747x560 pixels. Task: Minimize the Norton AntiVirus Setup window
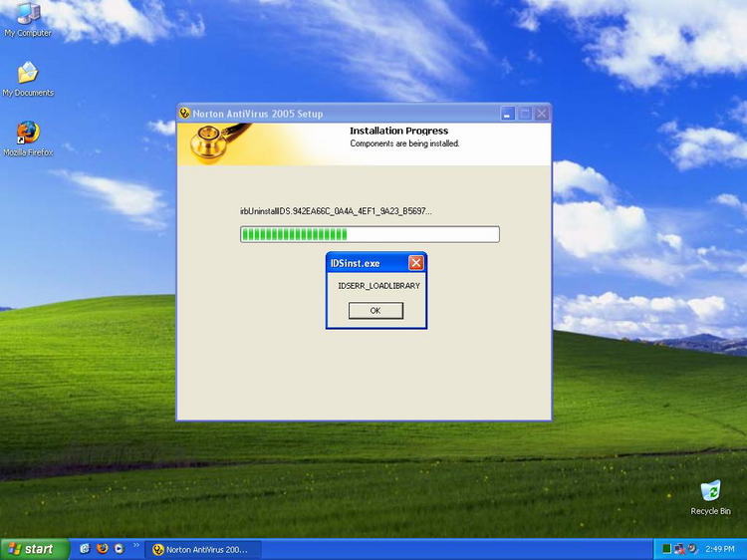(508, 114)
